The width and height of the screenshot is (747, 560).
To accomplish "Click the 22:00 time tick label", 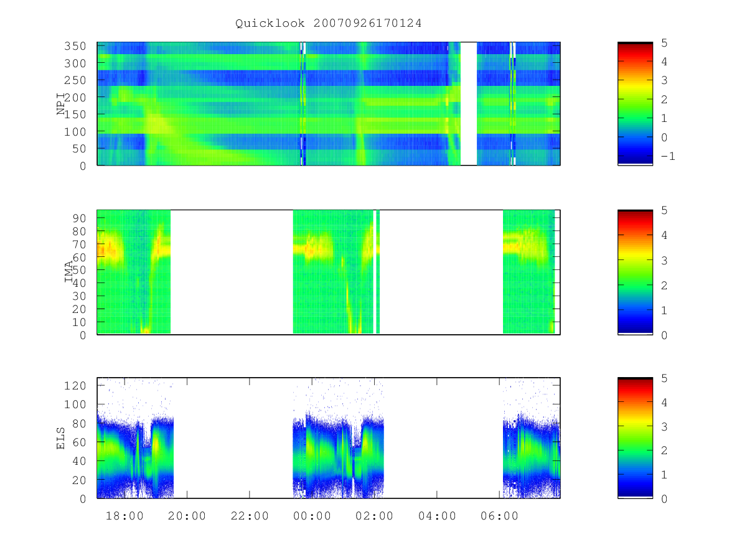I will coord(250,516).
